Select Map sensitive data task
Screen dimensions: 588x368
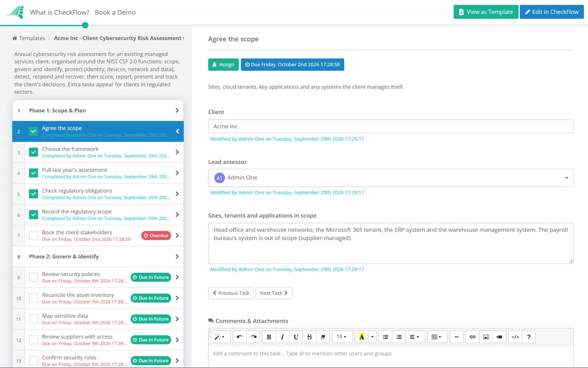65,316
